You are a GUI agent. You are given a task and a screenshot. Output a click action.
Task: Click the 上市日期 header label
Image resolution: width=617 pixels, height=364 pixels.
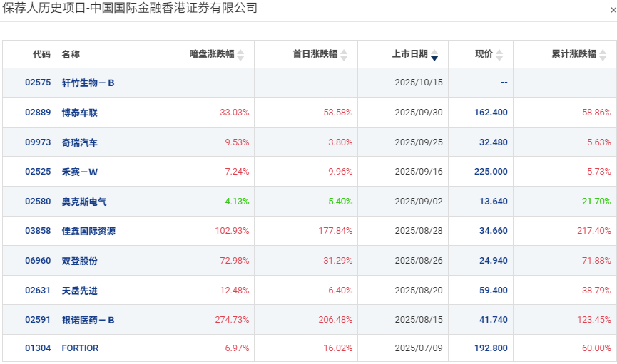point(410,54)
